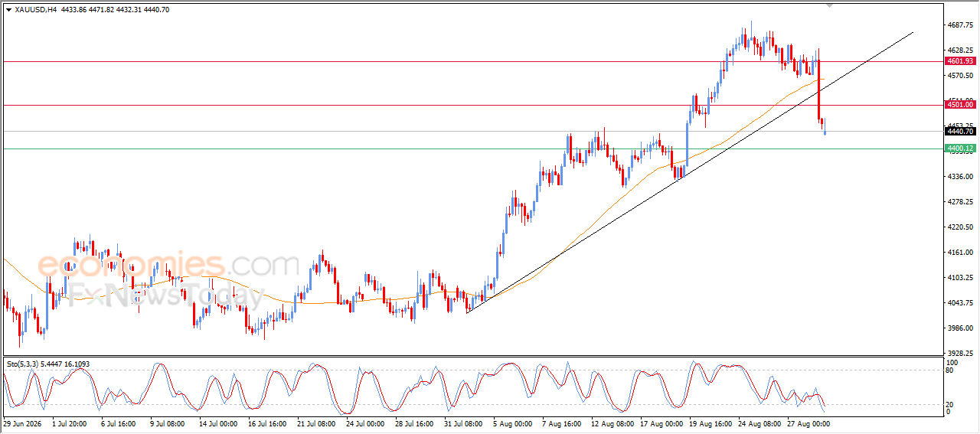980x434 pixels.
Task: Click the 27 Aug 00:00 time label
Action: 808,423
